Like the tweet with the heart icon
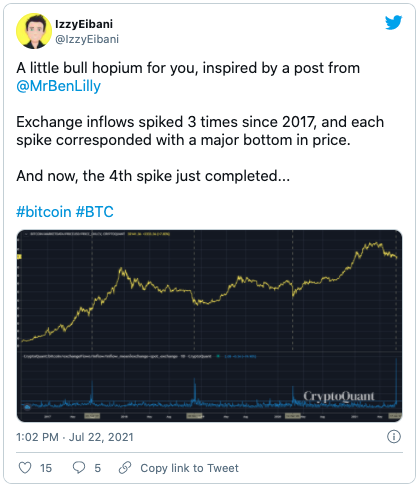This screenshot has width=420, height=491. (x=25, y=468)
